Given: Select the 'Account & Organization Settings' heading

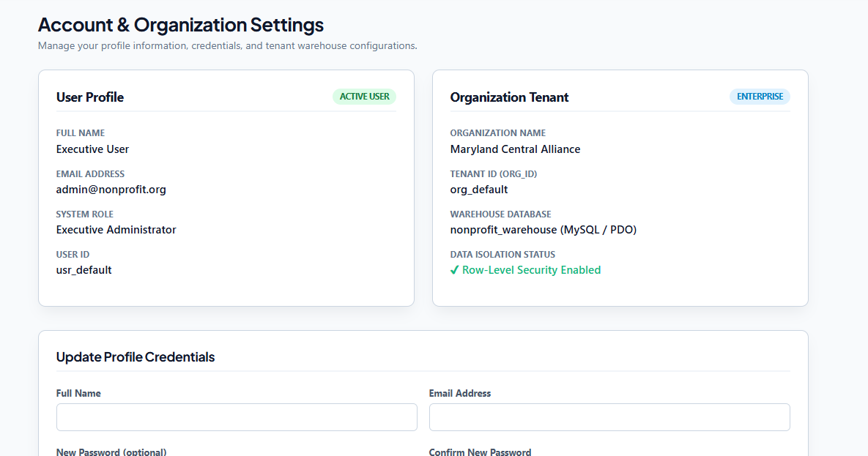Looking at the screenshot, I should click(x=180, y=25).
